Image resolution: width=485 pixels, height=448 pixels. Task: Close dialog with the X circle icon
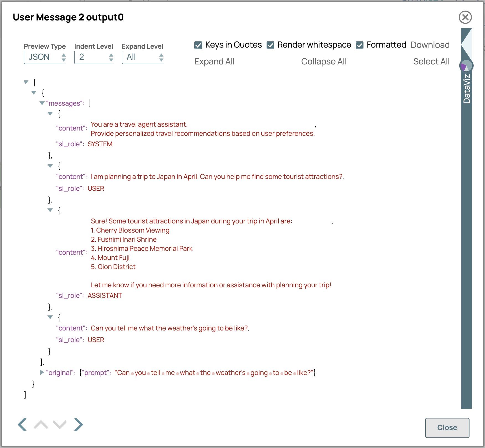pyautogui.click(x=465, y=17)
